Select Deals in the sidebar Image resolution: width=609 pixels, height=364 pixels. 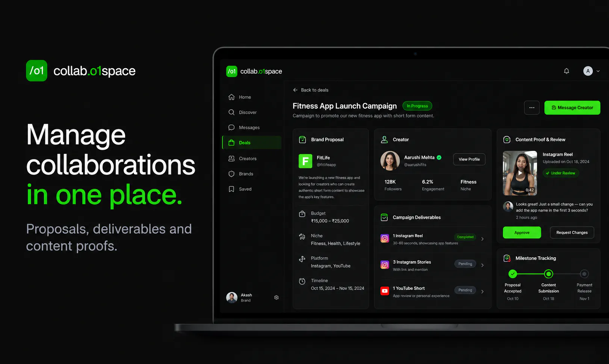[x=252, y=143]
